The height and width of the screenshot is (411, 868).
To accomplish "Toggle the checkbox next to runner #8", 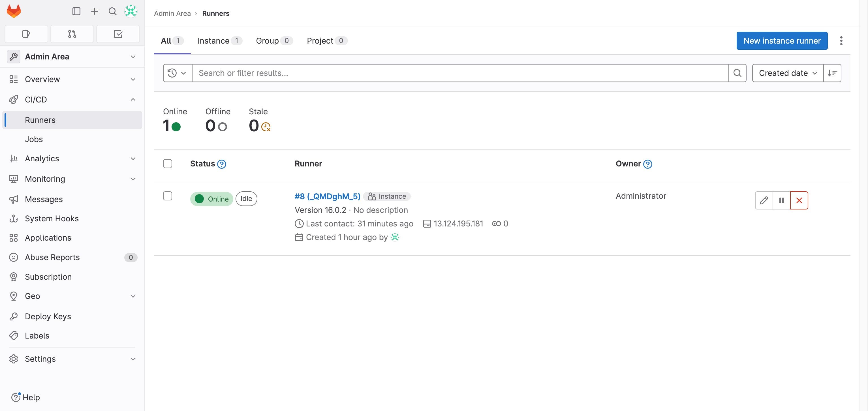I will pyautogui.click(x=168, y=196).
